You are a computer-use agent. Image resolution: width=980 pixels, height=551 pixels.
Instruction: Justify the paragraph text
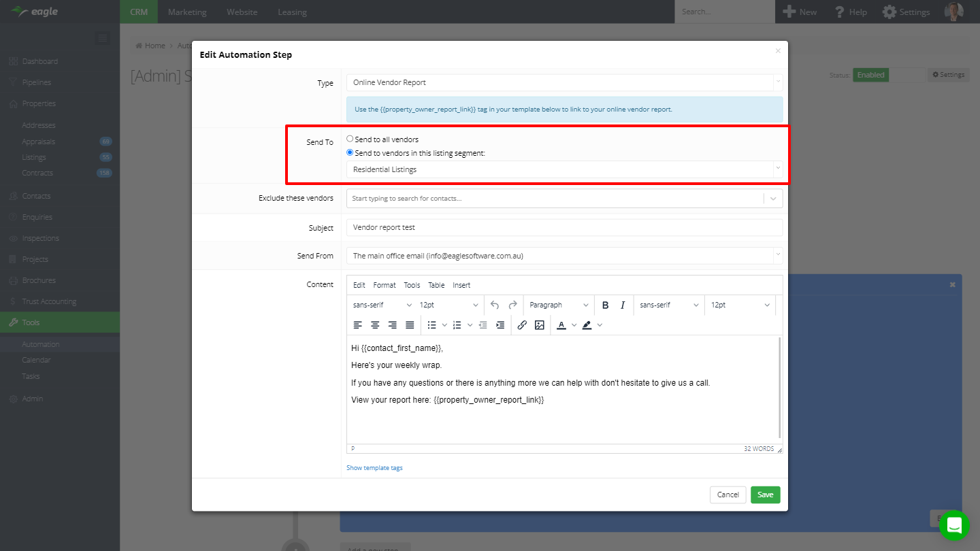[410, 325]
